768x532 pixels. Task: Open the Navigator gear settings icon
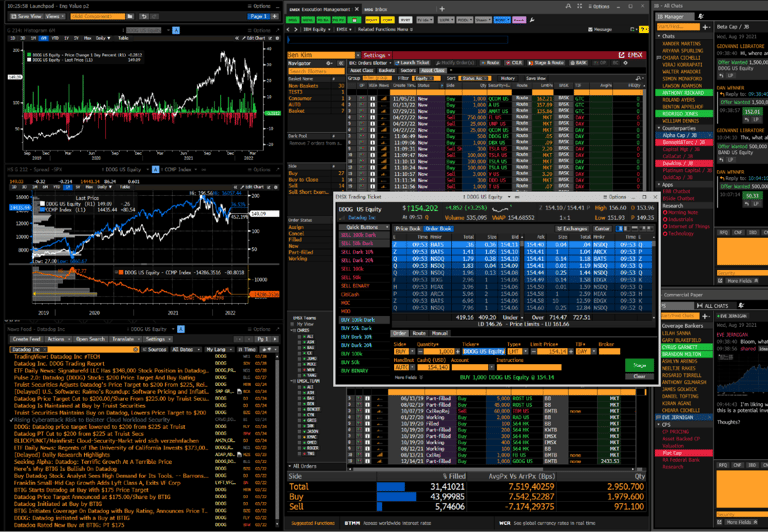[329, 63]
